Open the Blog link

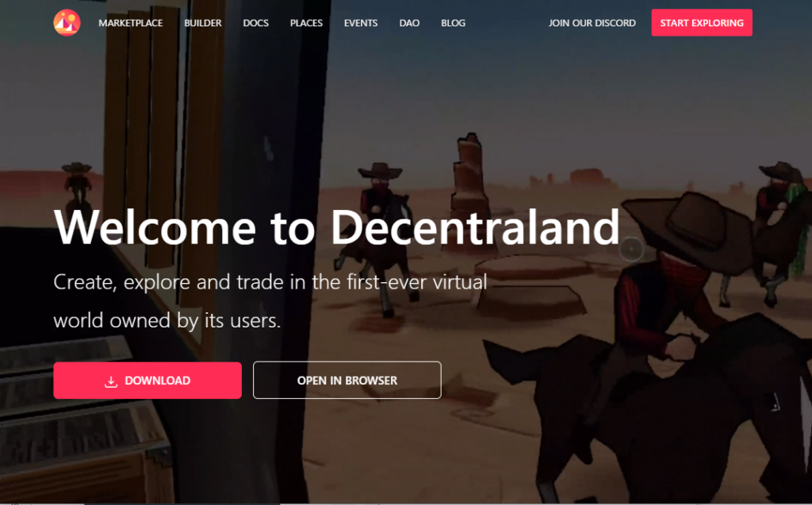point(453,23)
